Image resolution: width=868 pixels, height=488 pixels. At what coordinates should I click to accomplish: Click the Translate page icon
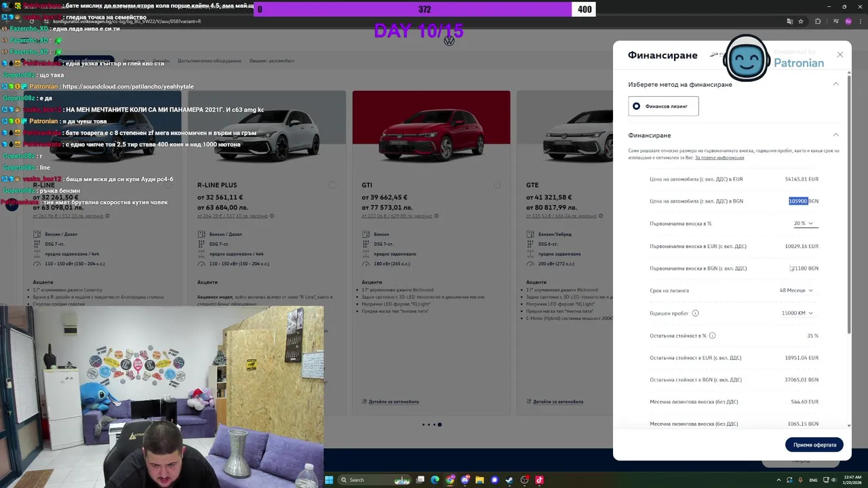789,21
